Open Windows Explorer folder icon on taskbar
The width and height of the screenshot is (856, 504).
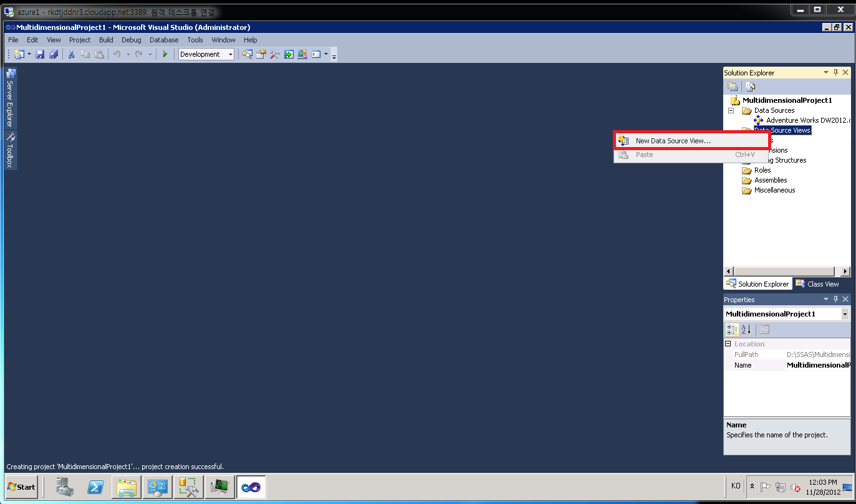[x=127, y=487]
